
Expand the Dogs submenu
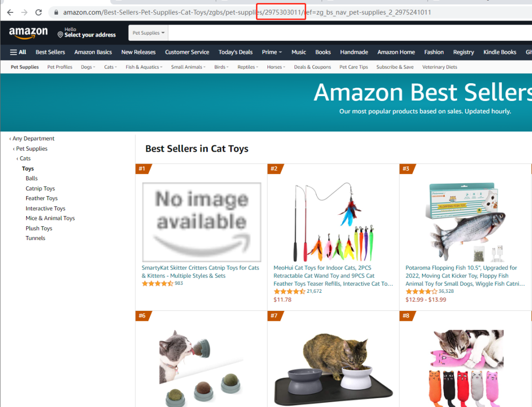click(88, 67)
